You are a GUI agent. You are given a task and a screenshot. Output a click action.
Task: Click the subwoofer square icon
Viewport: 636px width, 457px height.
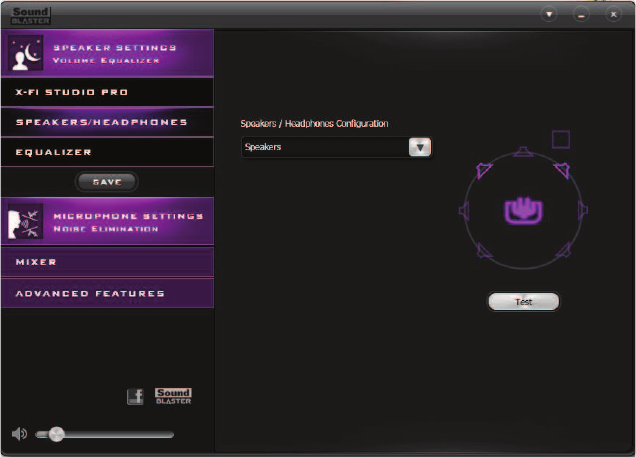561,139
